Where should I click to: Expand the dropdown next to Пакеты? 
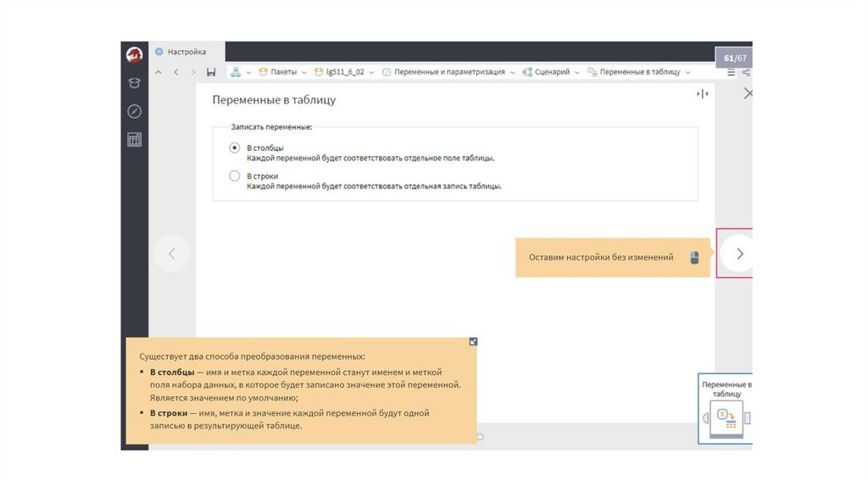pos(304,73)
